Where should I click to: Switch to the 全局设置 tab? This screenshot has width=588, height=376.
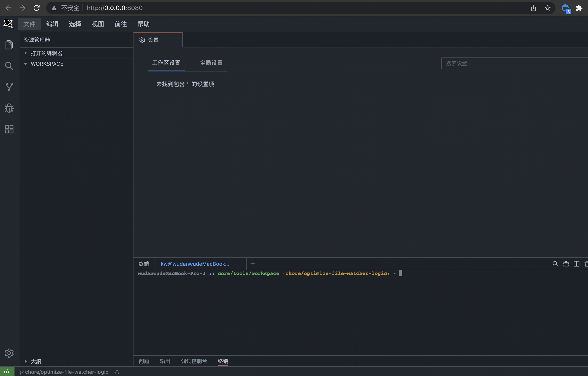tap(211, 63)
